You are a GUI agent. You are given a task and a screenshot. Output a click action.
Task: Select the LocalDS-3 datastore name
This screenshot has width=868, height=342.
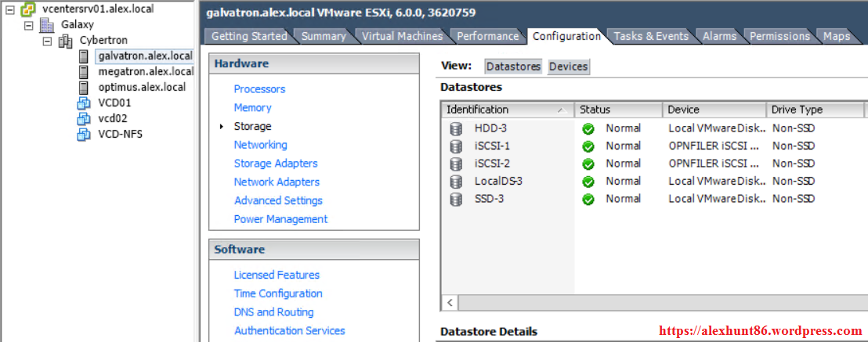[x=498, y=182]
